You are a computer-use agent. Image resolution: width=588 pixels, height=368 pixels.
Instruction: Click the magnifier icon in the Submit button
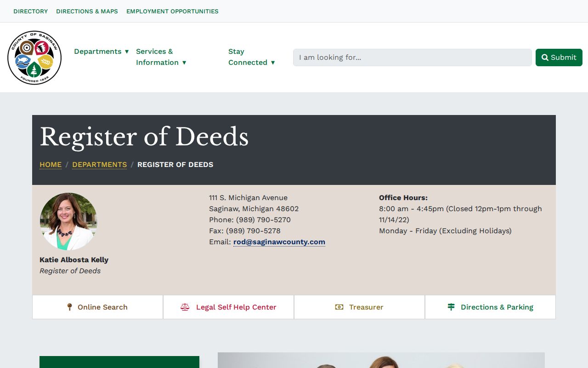pos(545,57)
